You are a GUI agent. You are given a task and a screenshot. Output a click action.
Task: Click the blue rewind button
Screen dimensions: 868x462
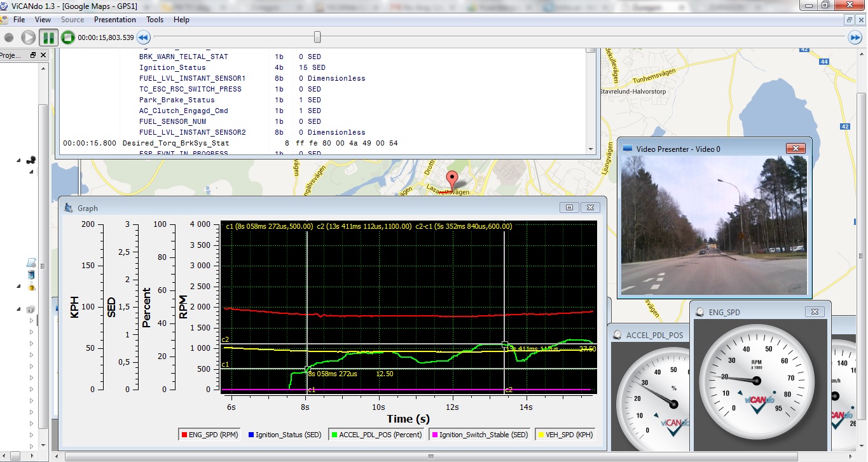(x=144, y=37)
